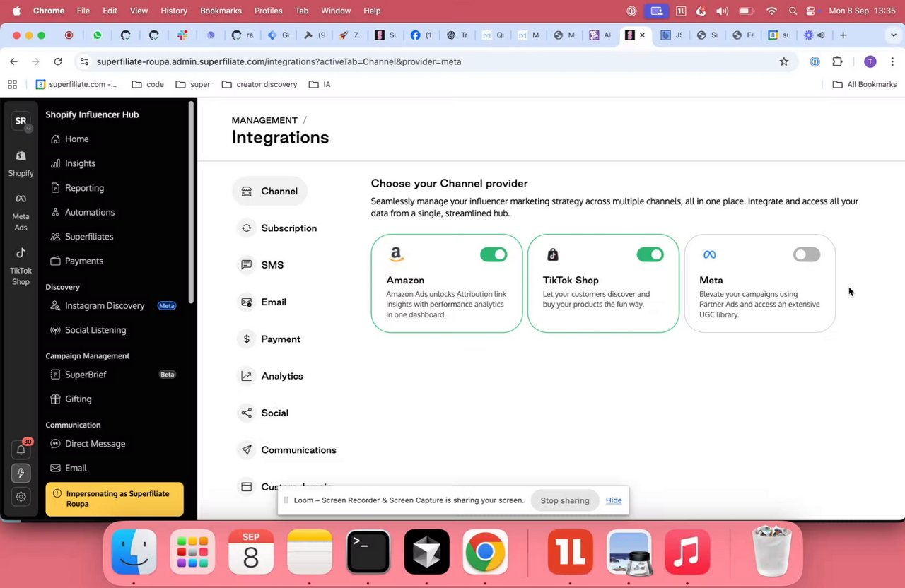
Task: Bookmark this page with star icon
Action: click(x=783, y=61)
